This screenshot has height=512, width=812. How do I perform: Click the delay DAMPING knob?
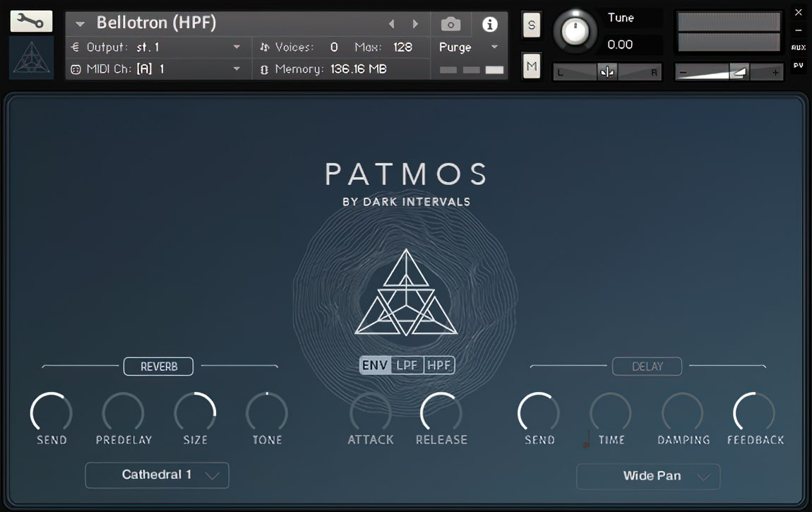point(683,412)
